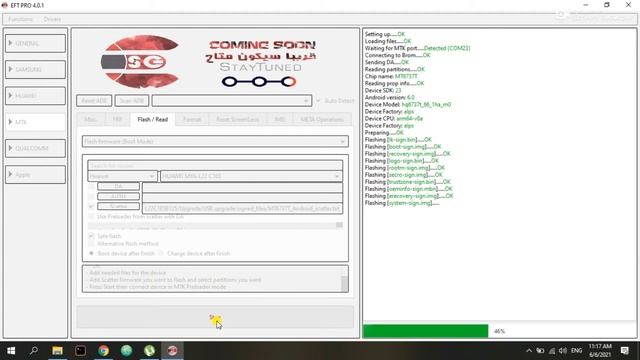The height and width of the screenshot is (360, 640).
Task: Click the Scan ADB button
Action: (x=132, y=100)
